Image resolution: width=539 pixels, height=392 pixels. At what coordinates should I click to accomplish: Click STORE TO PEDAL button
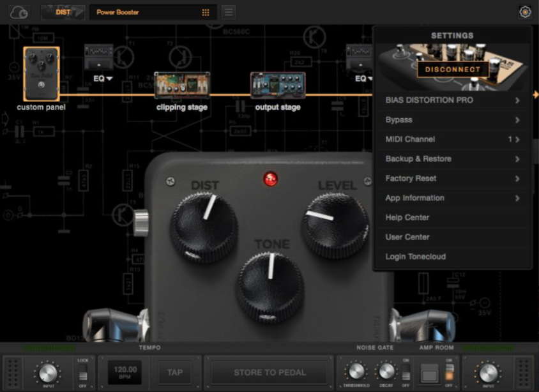tap(270, 372)
